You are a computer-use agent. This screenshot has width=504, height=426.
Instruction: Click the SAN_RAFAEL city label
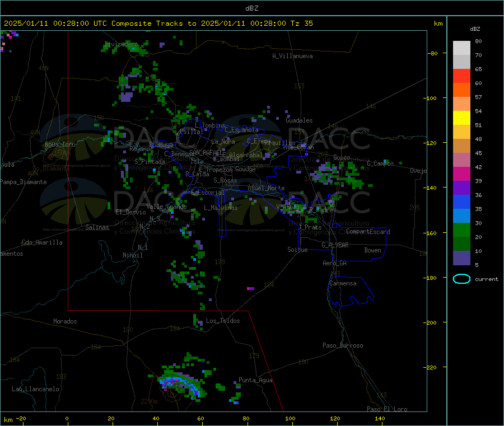point(205,152)
